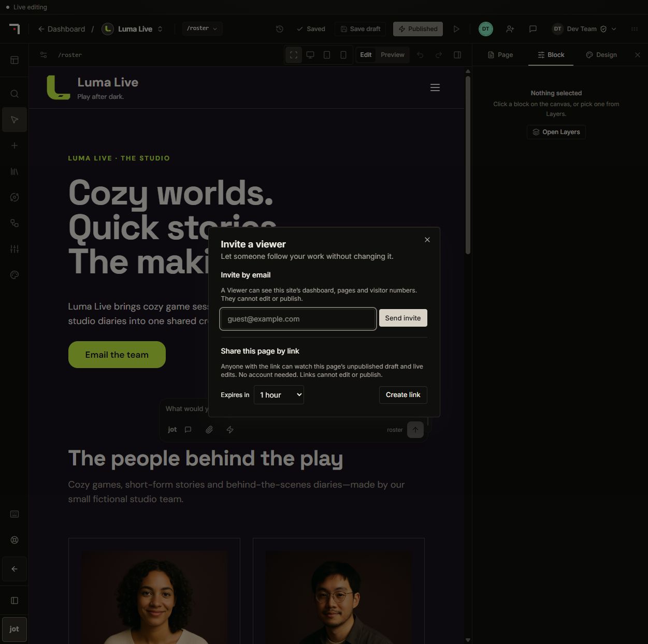
Task: Toggle the sidebar panel icon at bottom left
Action: [15, 601]
